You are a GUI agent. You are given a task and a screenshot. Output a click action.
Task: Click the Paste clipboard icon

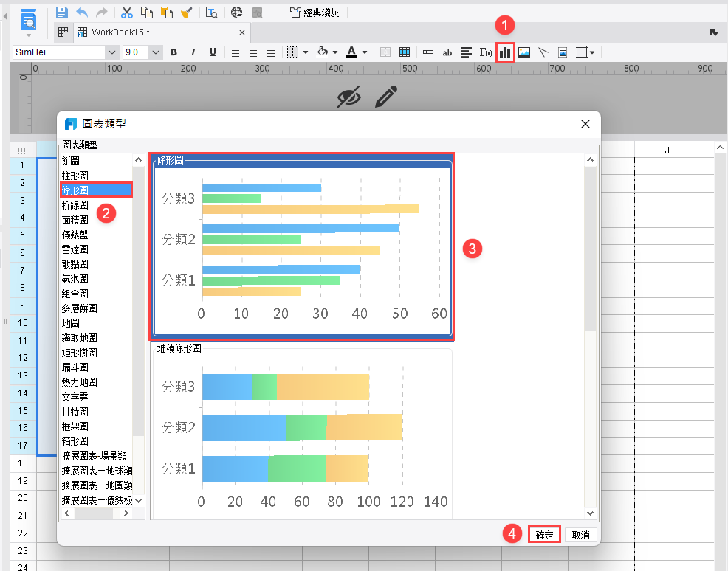pyautogui.click(x=167, y=12)
